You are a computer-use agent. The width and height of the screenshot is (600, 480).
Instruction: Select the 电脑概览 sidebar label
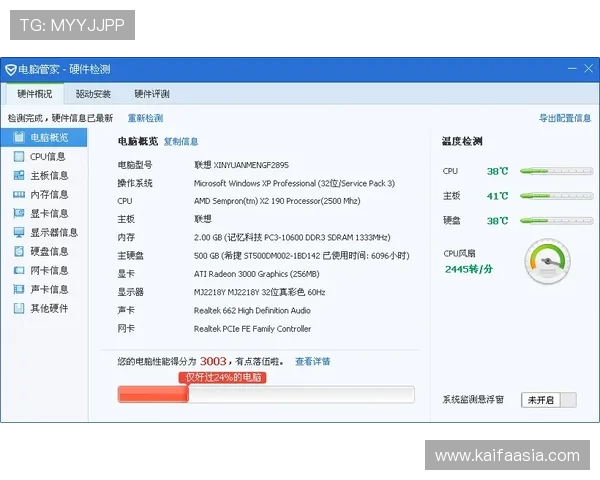point(49,137)
